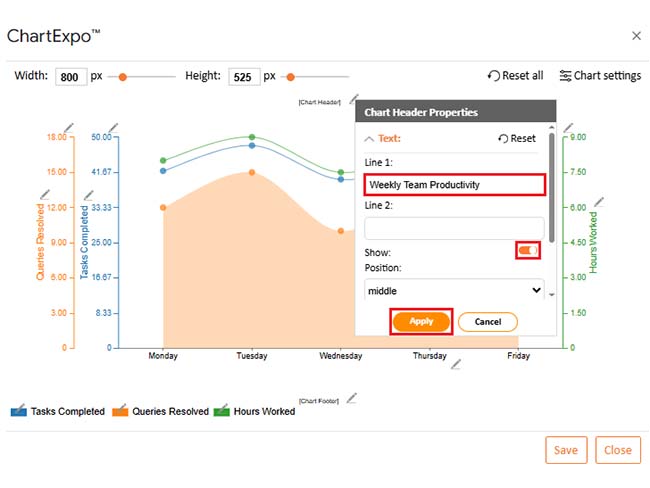Click pencil icon next to Chart Header
Image resolution: width=650 pixels, height=488 pixels.
pyautogui.click(x=351, y=100)
